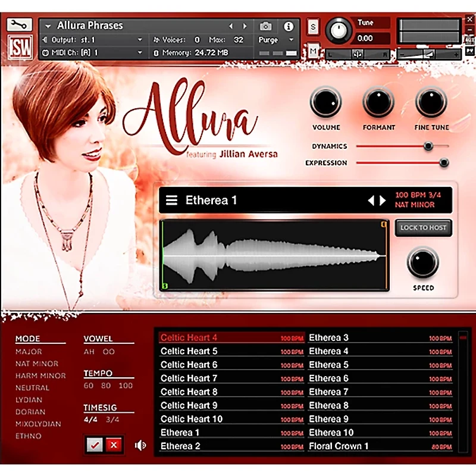This screenshot has width=476, height=476.
Task: Click the Max voices value 32
Action: (238, 40)
